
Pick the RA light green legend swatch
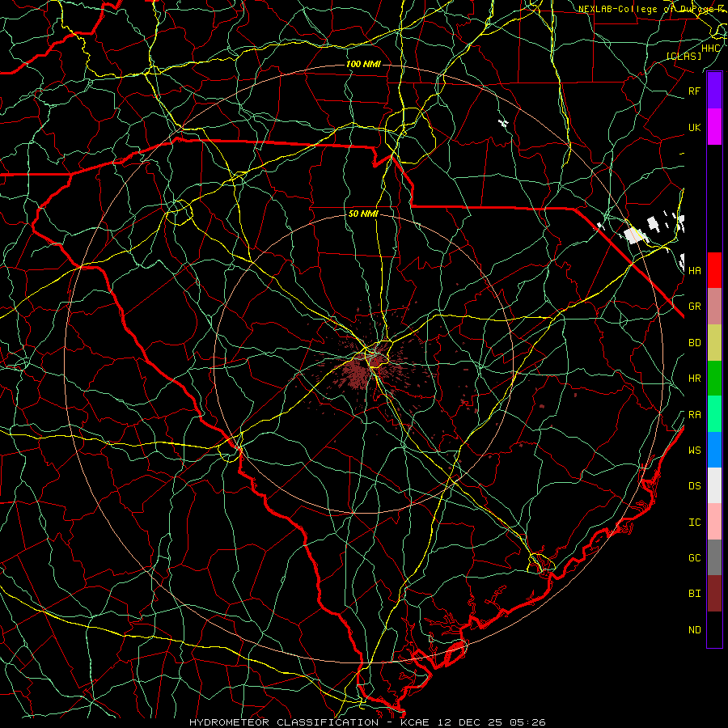(x=714, y=414)
